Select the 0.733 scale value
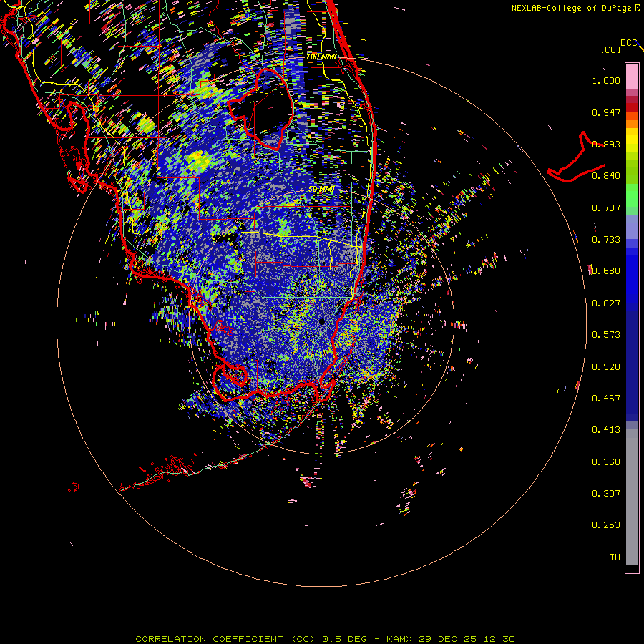Image resolution: width=644 pixels, height=644 pixels. pos(606,240)
